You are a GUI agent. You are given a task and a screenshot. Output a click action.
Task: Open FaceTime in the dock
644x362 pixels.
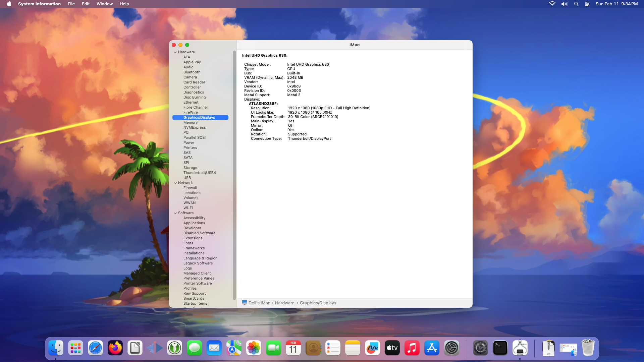pos(273,348)
